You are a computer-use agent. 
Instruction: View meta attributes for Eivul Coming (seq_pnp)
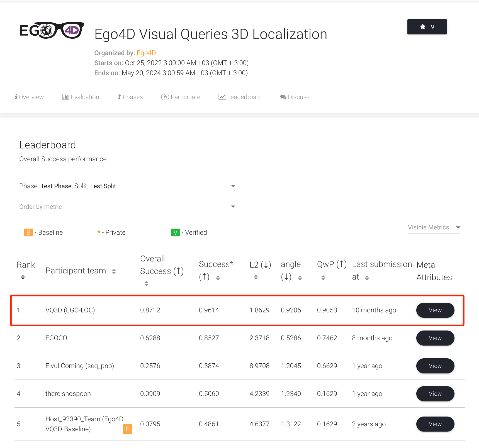435,366
